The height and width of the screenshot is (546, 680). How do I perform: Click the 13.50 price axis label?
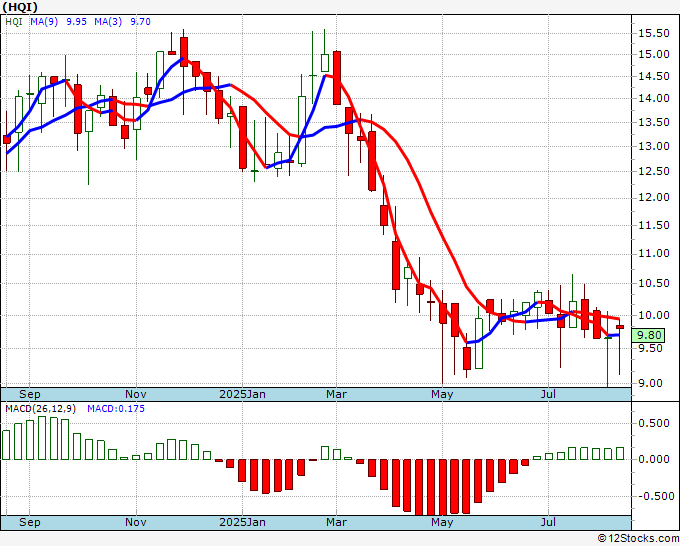coord(654,123)
